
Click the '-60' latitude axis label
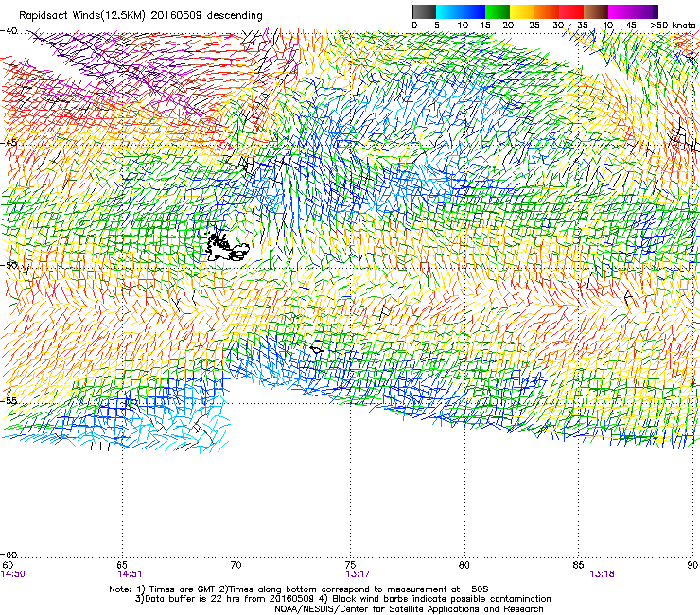pyautogui.click(x=9, y=554)
